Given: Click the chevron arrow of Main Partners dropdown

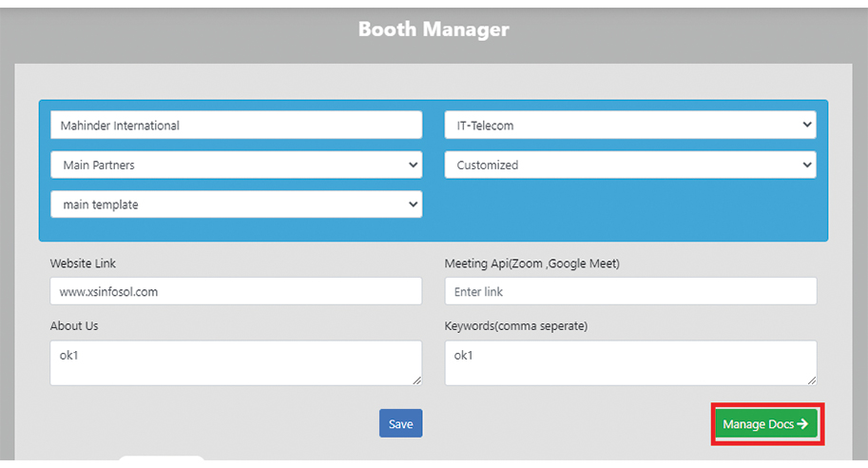Looking at the screenshot, I should 413,165.
